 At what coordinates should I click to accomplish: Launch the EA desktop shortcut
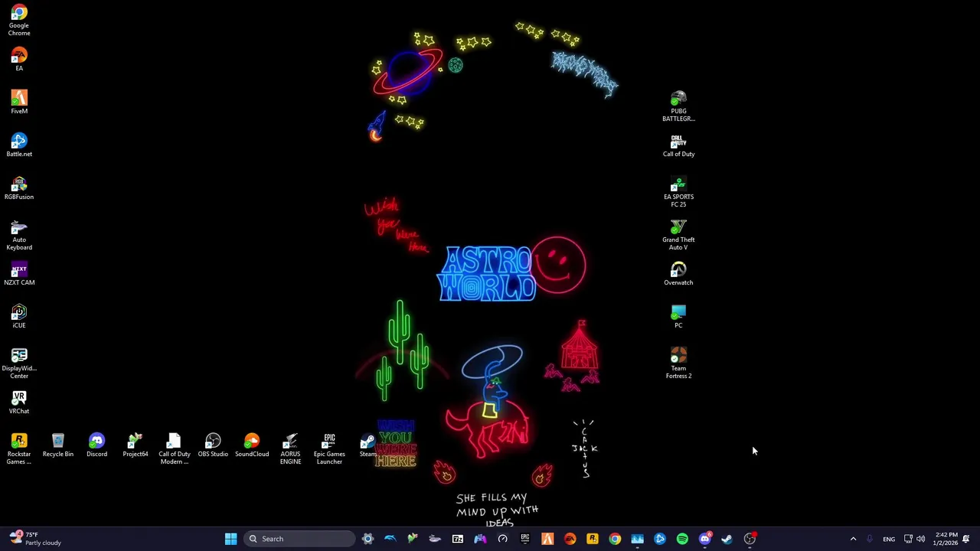point(19,60)
